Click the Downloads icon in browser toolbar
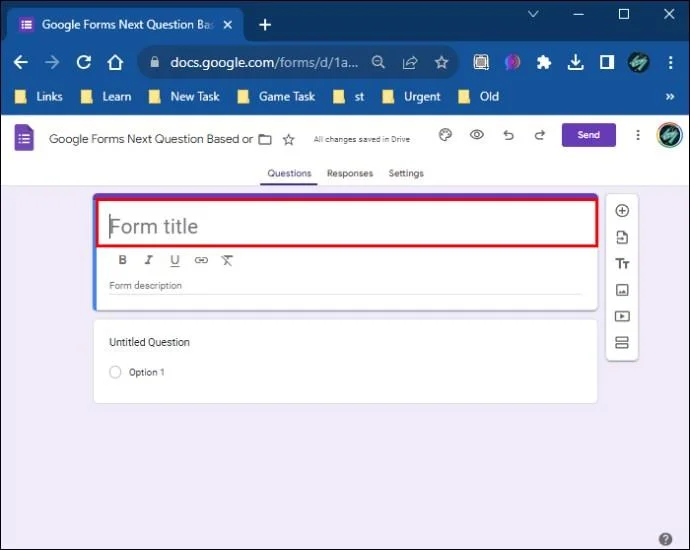Image resolution: width=690 pixels, height=550 pixels. [x=576, y=62]
